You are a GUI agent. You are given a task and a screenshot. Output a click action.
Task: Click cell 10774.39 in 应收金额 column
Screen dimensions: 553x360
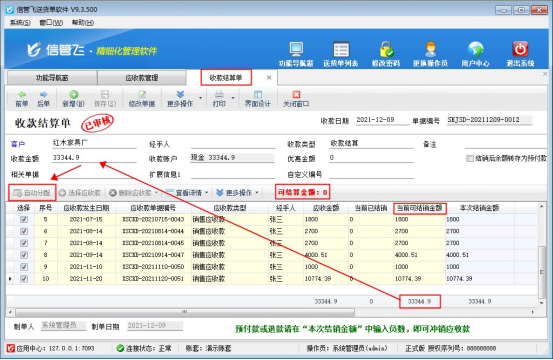pos(326,279)
